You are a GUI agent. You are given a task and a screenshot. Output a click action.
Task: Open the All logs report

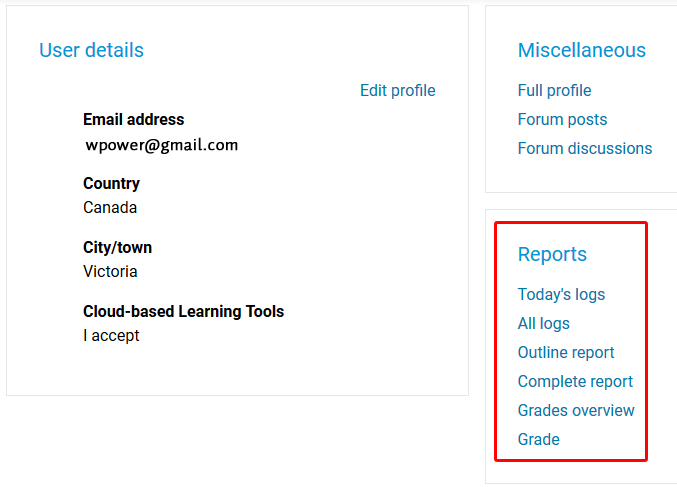[544, 323]
